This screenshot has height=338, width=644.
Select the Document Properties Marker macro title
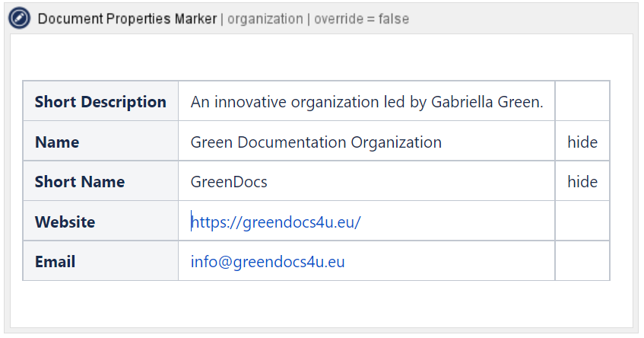[x=127, y=19]
